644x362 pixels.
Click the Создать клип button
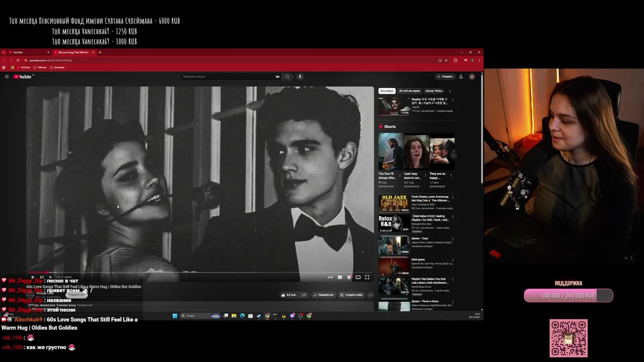(x=351, y=295)
